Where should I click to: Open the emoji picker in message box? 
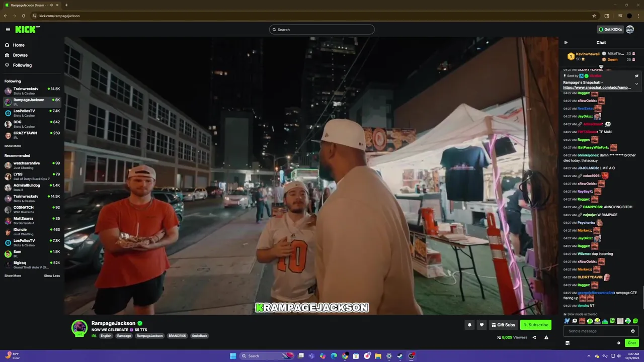point(633,331)
